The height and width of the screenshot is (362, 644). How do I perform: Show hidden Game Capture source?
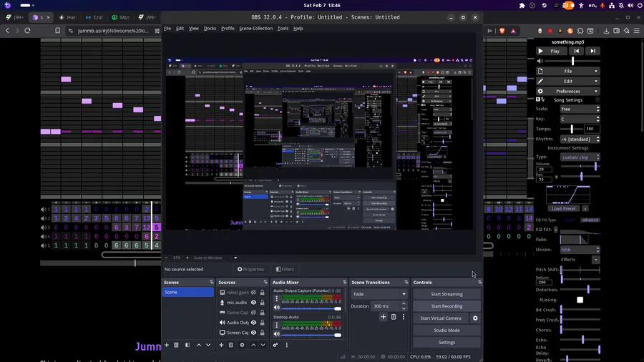tap(253, 313)
